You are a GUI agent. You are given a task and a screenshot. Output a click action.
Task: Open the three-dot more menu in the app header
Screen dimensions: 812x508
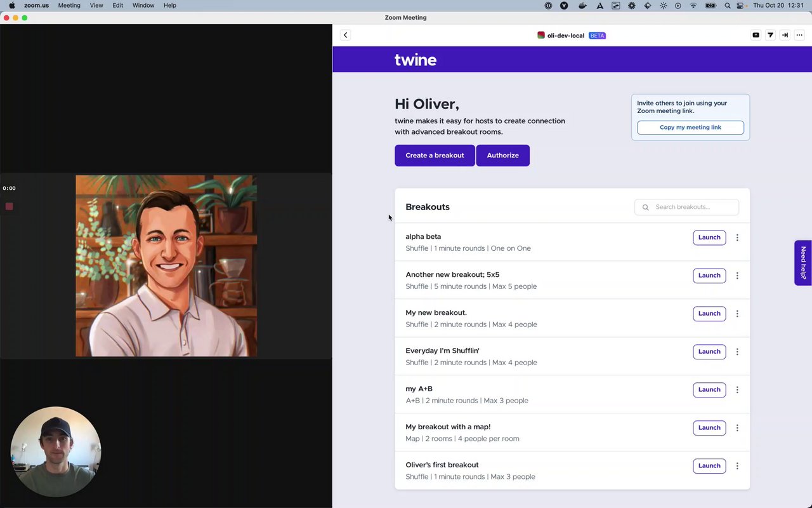pos(799,35)
